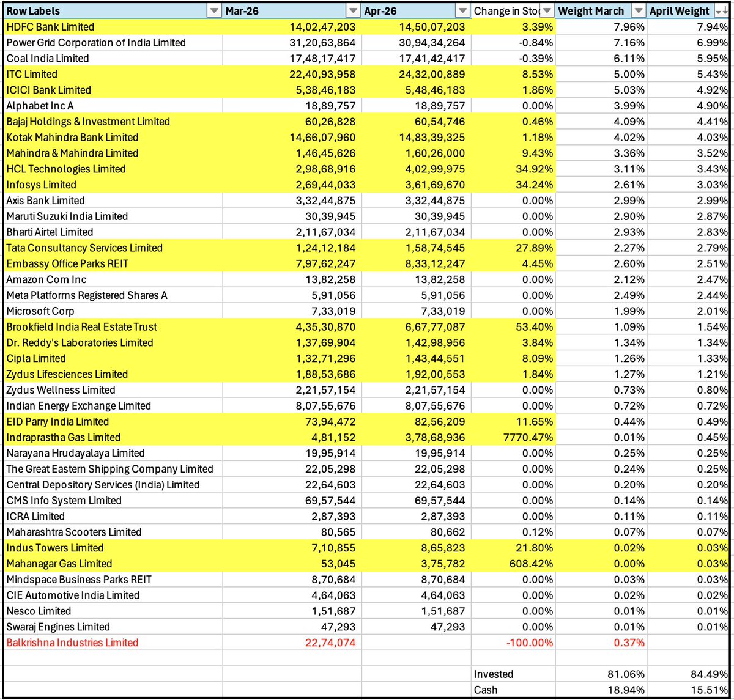The height and width of the screenshot is (700, 734).
Task: Select Balkrishna March weight 0.37%
Action: coord(602,643)
